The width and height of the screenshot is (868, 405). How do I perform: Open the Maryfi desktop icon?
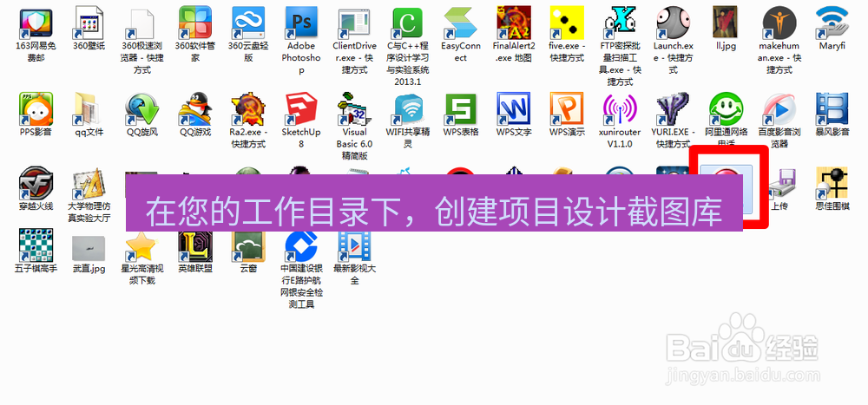(x=833, y=22)
